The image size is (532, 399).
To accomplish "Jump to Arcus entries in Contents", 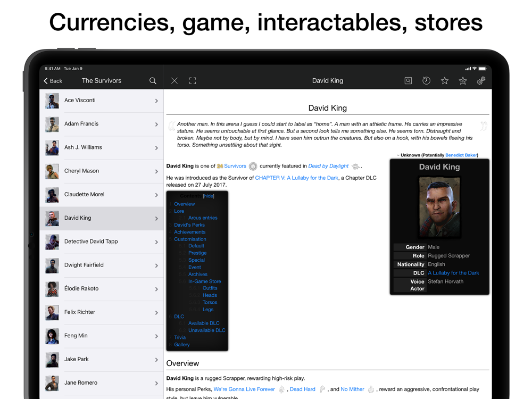I will (x=203, y=218).
